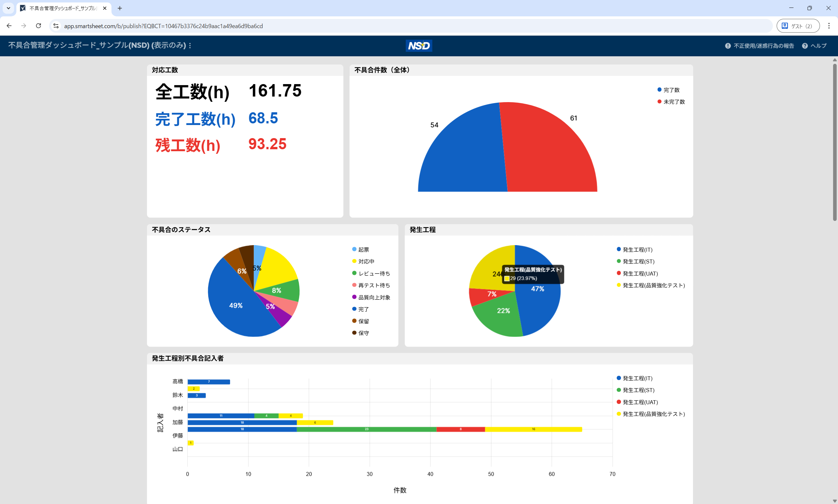The image size is (838, 504).
Task: Go back using the browser back arrow
Action: tap(9, 26)
